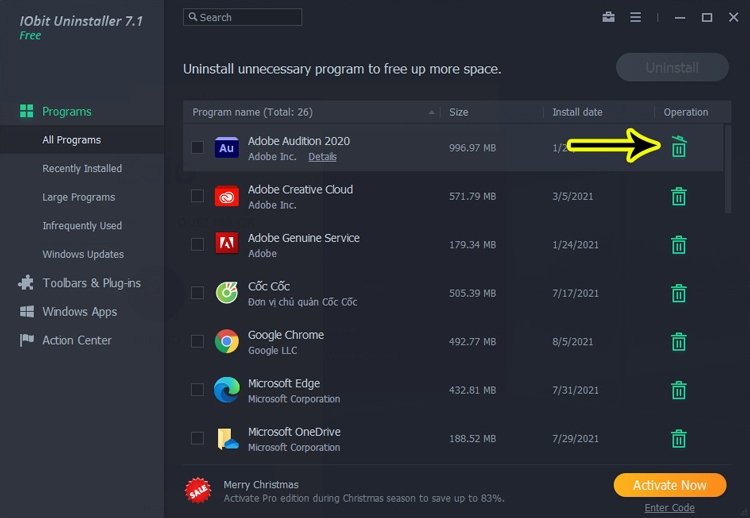Click the Adobe Genuine Service red icon
Screen dimensions: 750x518
tap(227, 244)
